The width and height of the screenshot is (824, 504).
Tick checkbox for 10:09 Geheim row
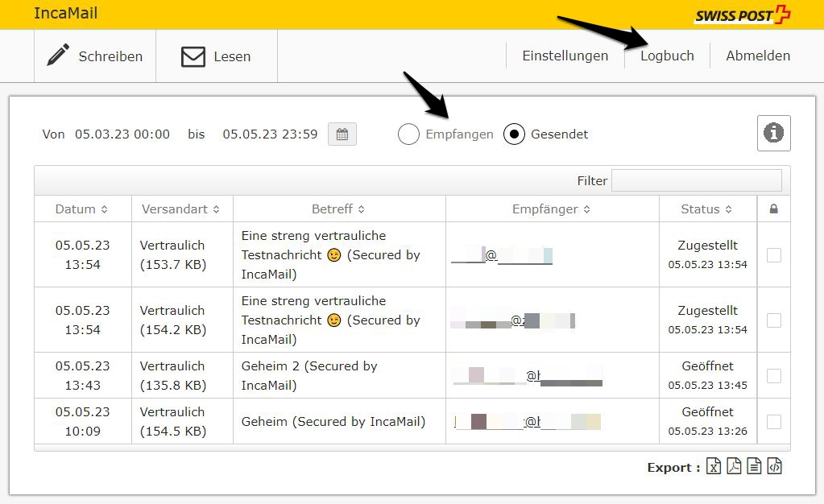[x=773, y=422]
